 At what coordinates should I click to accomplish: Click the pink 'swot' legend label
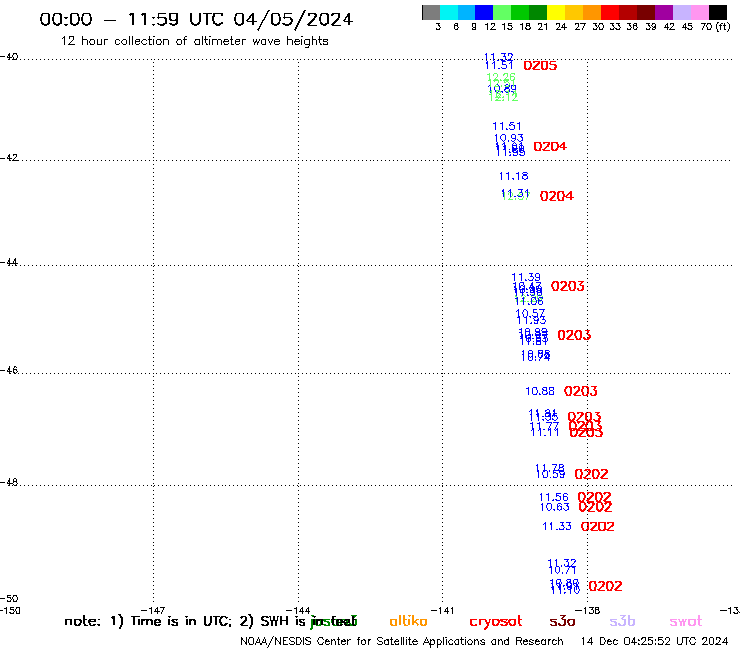(x=686, y=622)
